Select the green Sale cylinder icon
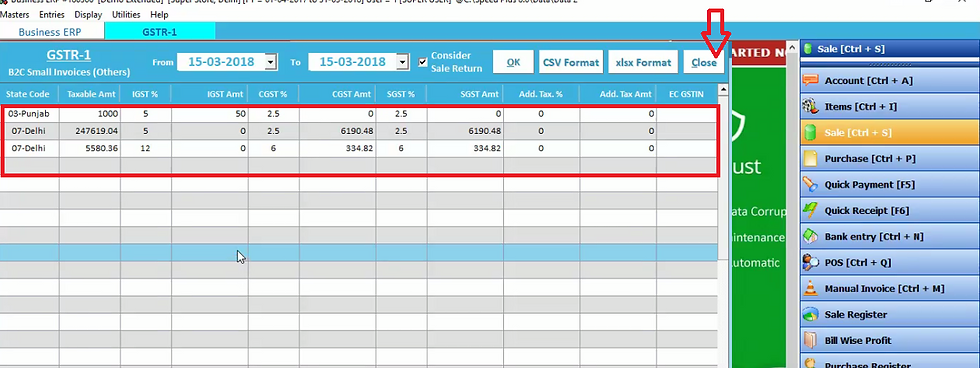 811,132
